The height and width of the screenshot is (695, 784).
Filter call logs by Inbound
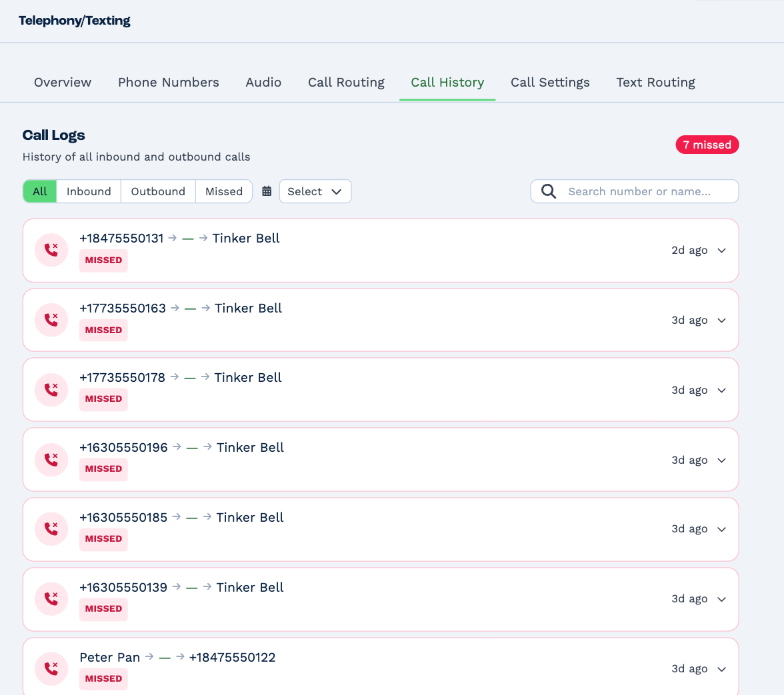click(x=89, y=191)
